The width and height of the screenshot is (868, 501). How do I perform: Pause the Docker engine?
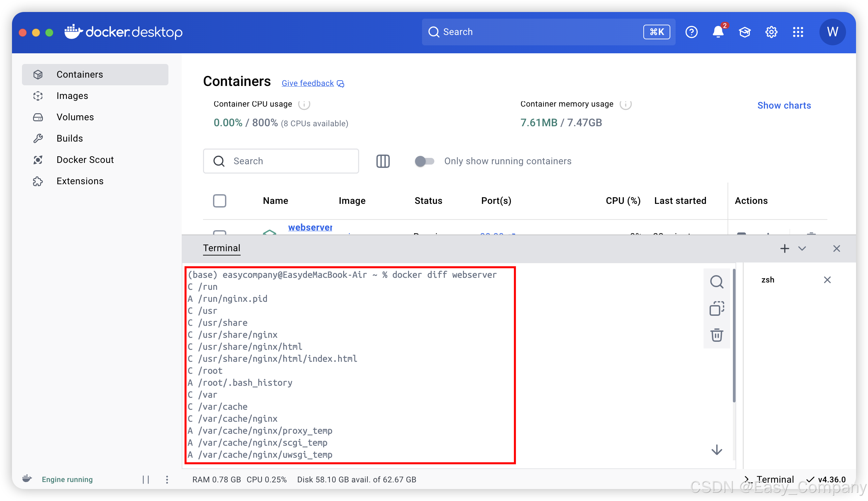tap(146, 479)
